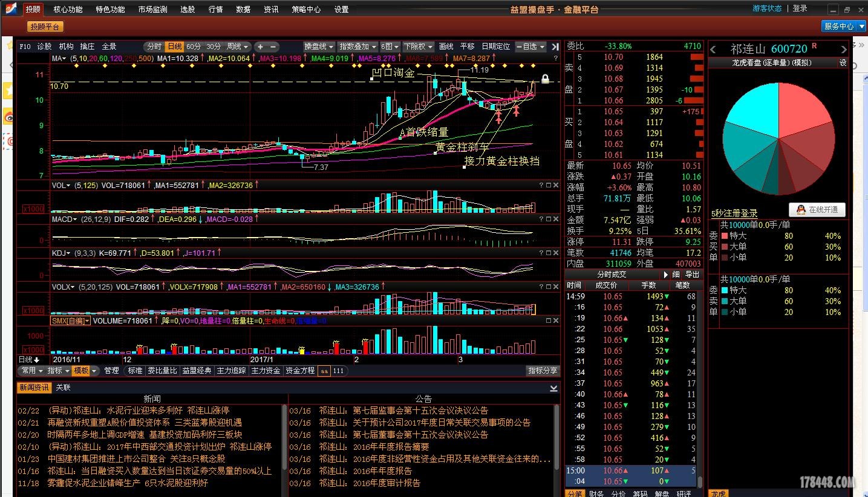The image size is (868, 497).
Task: Go to next stock with right arrow
Action: pos(843,49)
